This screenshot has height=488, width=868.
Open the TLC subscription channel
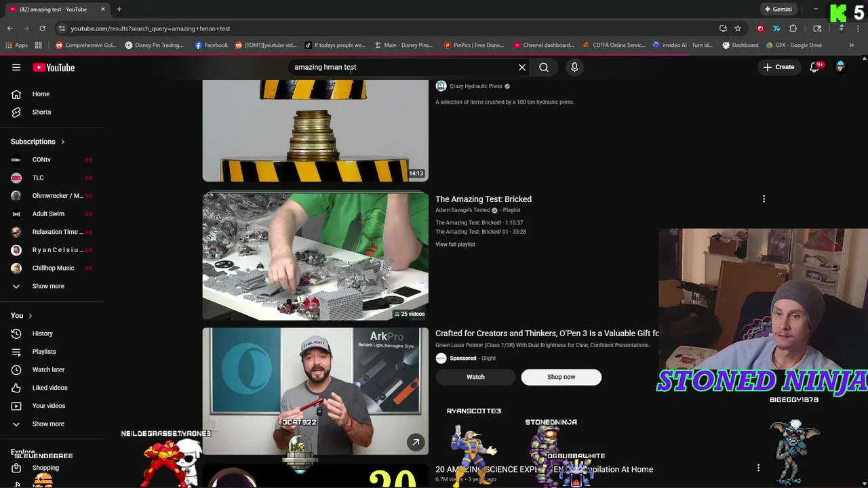coord(38,178)
